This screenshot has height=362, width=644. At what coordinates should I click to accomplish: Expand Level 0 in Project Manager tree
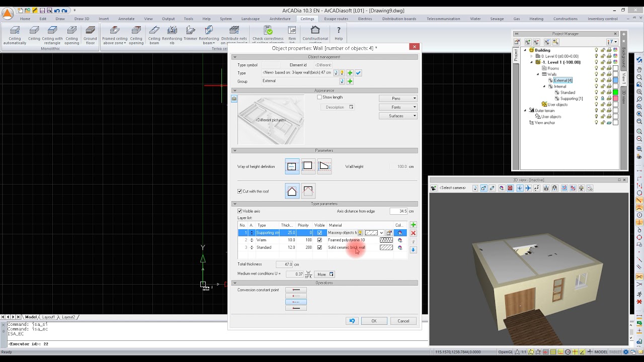[532, 56]
